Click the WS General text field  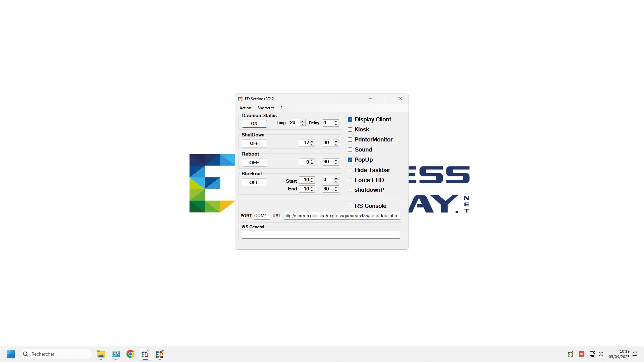[320, 235]
